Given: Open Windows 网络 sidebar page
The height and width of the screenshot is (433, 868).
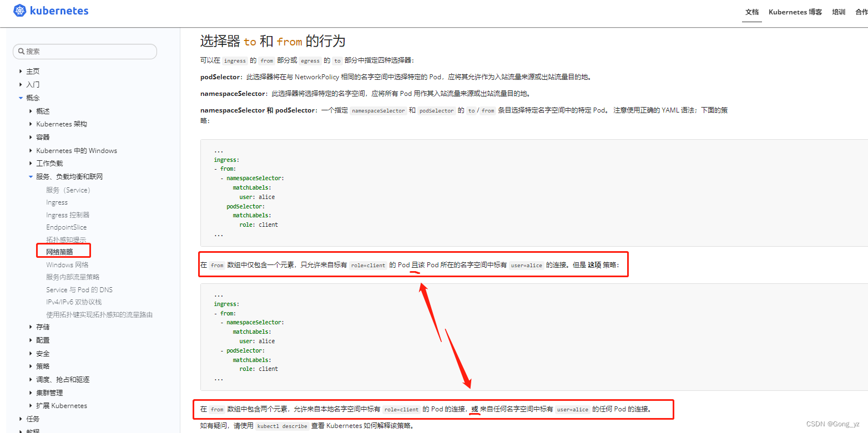Looking at the screenshot, I should pyautogui.click(x=67, y=265).
